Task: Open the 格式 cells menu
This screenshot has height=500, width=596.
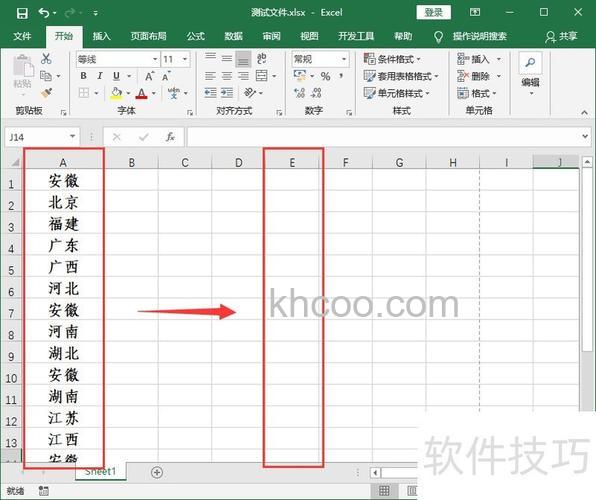Action: pos(477,93)
